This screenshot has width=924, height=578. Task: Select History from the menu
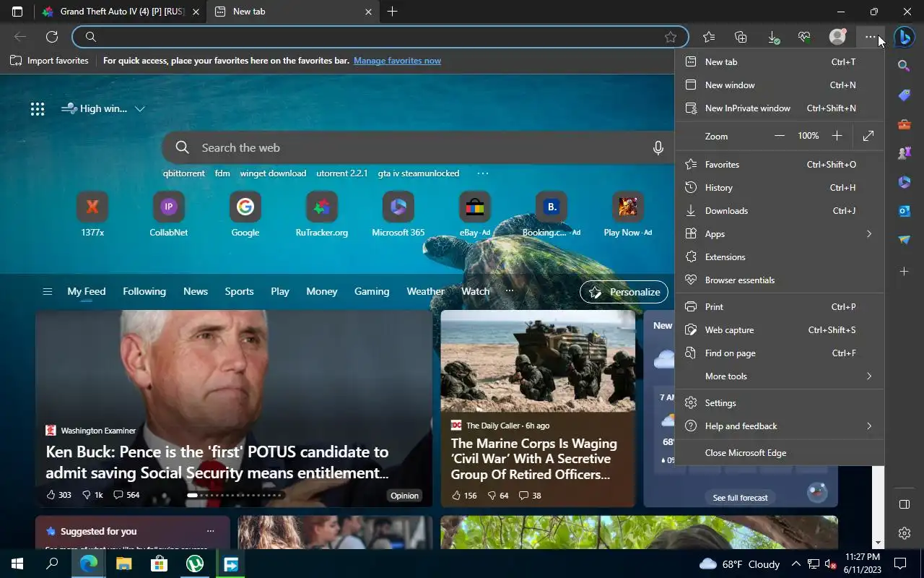[x=779, y=188]
